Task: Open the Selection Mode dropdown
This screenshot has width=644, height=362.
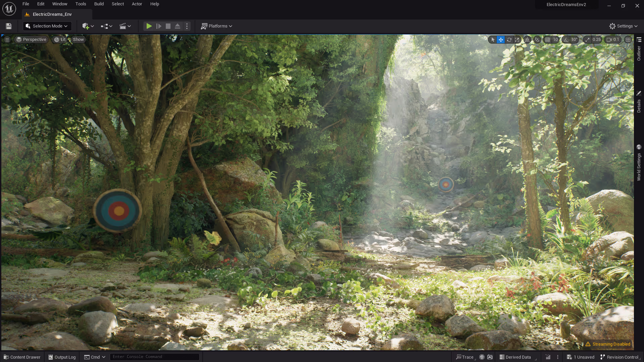Action: pos(47,26)
